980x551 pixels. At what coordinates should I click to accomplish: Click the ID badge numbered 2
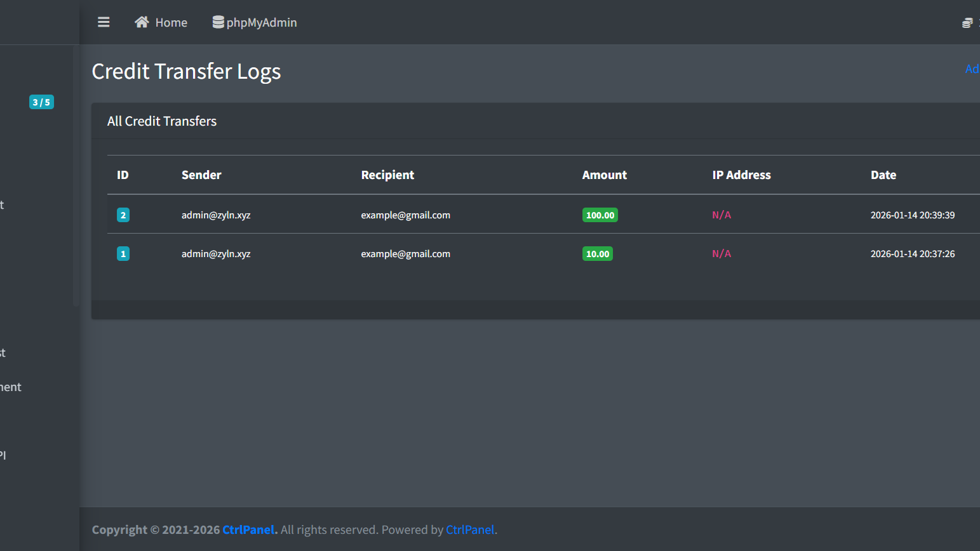coord(123,215)
